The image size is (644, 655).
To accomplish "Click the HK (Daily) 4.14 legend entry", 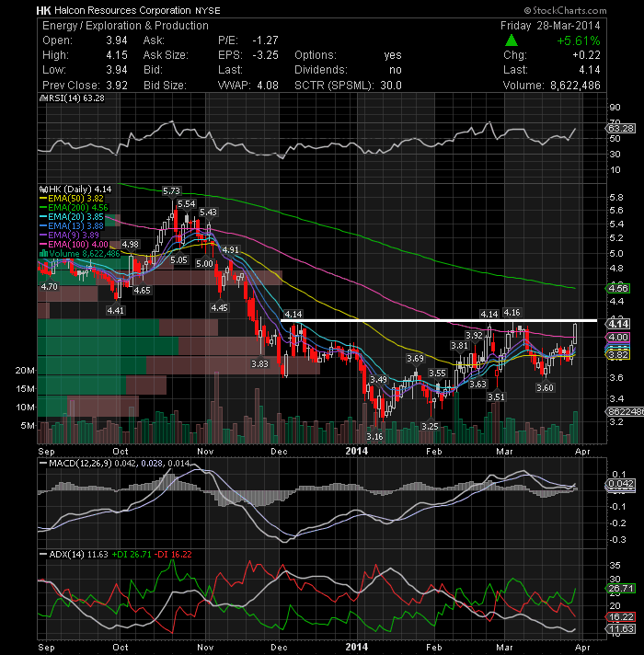I will click(75, 190).
